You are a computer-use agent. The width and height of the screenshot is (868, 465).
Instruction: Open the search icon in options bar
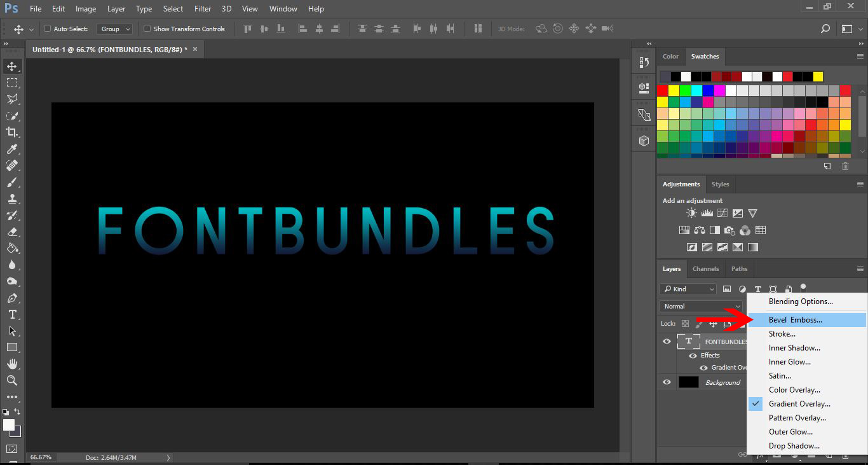(825, 29)
